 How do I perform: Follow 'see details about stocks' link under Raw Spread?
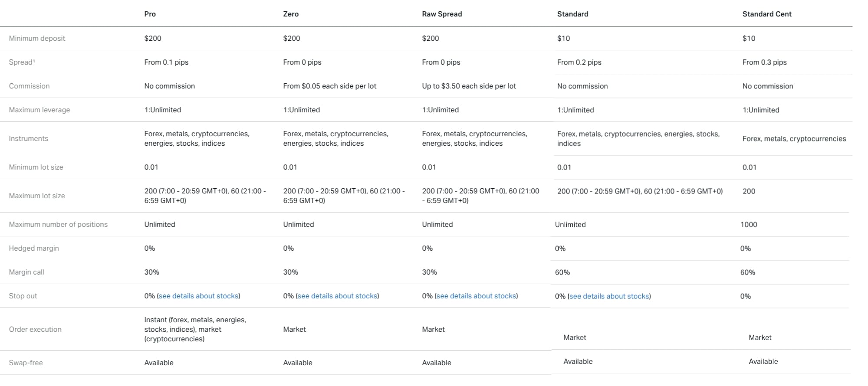coord(476,296)
